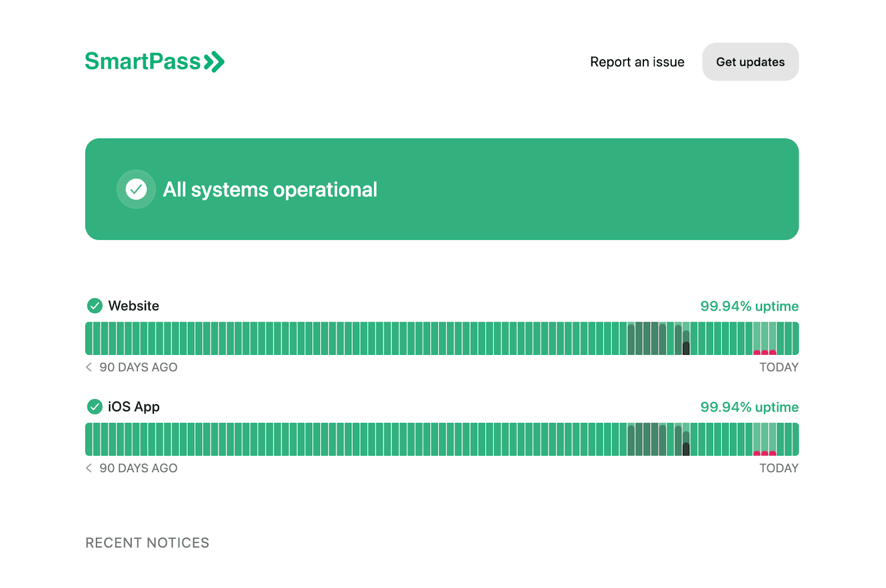Click the green checkmark next to Website
This screenshot has width=886, height=588.
[x=95, y=305]
